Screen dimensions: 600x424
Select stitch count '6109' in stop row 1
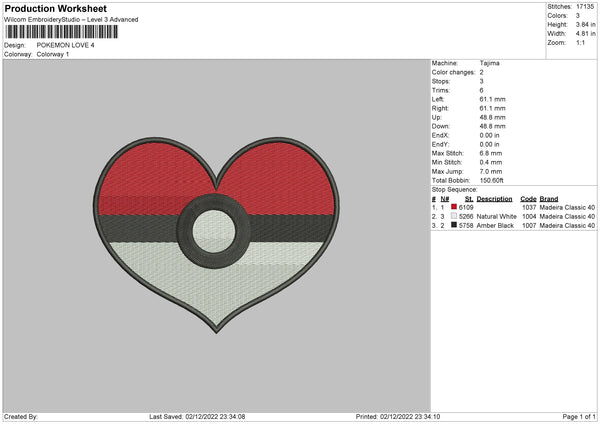tap(466, 207)
